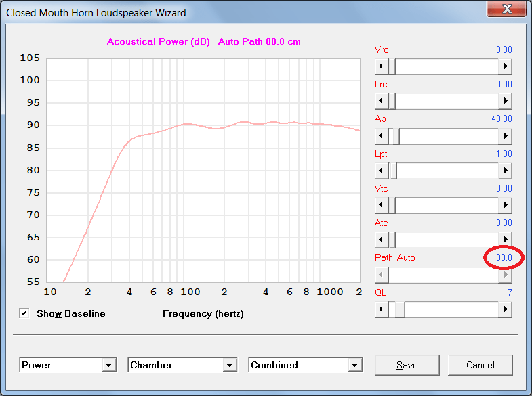
Task: Decrease QL with its left arrow
Action: [x=382, y=309]
